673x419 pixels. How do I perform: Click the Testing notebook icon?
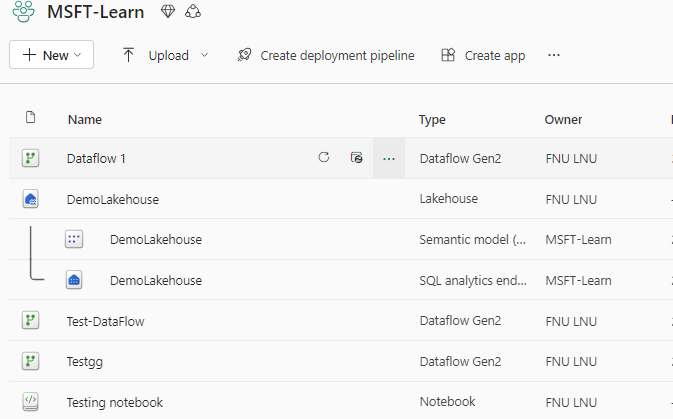(x=30, y=401)
